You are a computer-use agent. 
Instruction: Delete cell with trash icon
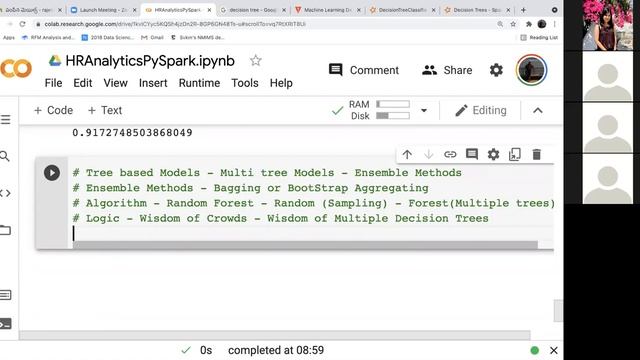(x=536, y=155)
